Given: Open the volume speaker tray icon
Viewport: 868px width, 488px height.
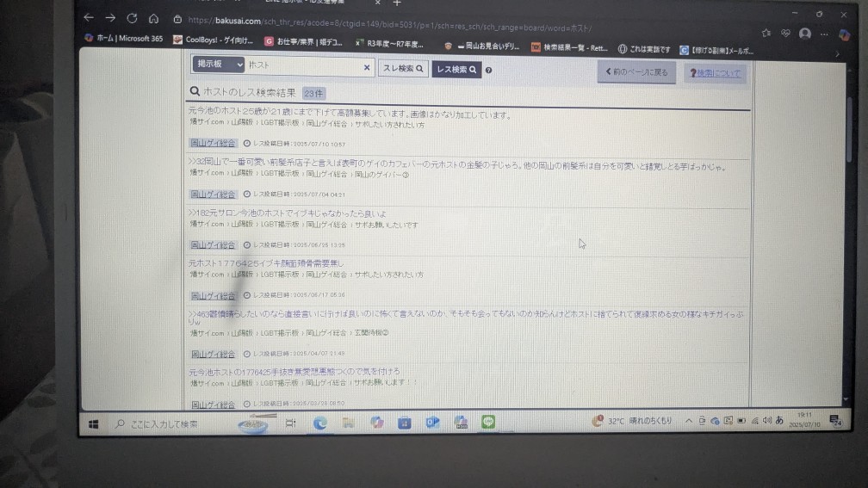Looking at the screenshot, I should tap(767, 421).
